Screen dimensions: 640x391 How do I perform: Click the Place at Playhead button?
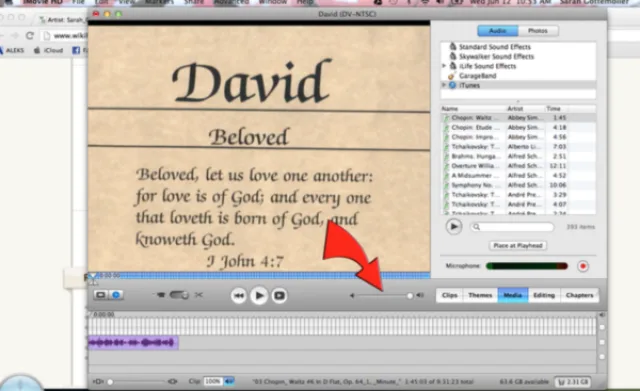point(518,246)
